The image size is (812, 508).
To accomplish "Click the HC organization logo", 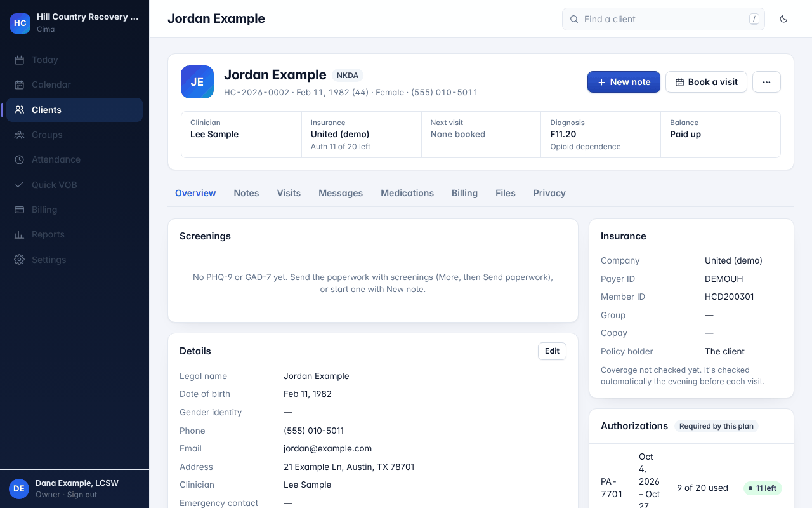I will click(x=20, y=23).
